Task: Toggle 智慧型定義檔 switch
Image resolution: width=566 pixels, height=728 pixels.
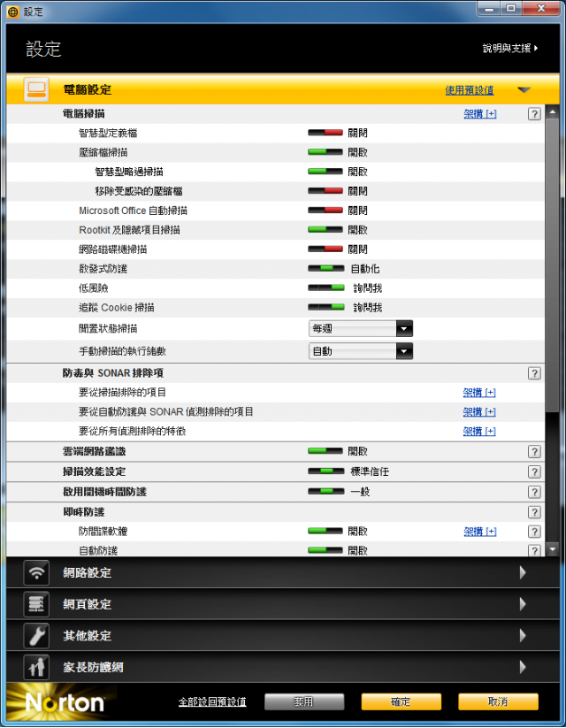Action: click(x=325, y=133)
